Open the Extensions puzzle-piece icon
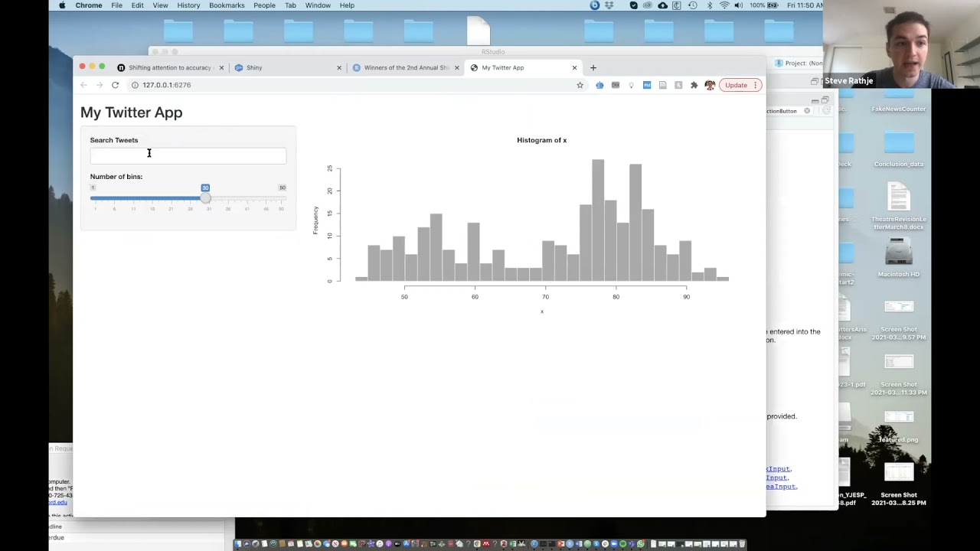The width and height of the screenshot is (980, 551). click(694, 85)
